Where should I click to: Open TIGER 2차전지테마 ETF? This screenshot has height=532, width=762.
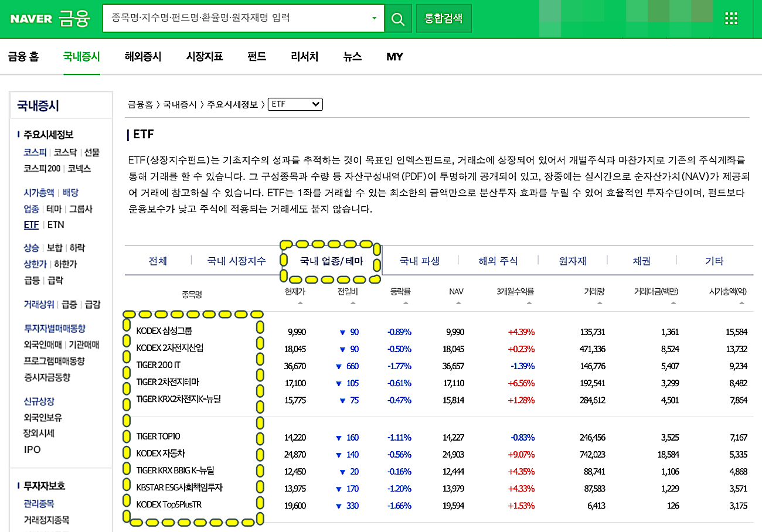[x=168, y=383]
